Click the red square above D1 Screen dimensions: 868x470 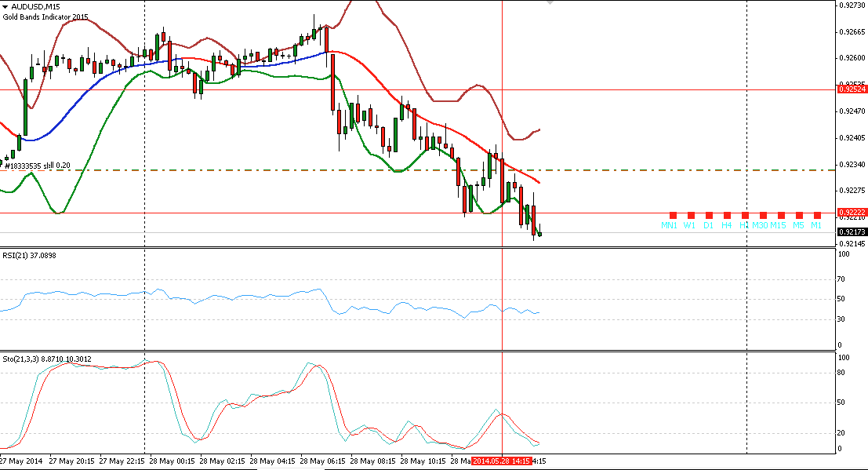coord(709,215)
